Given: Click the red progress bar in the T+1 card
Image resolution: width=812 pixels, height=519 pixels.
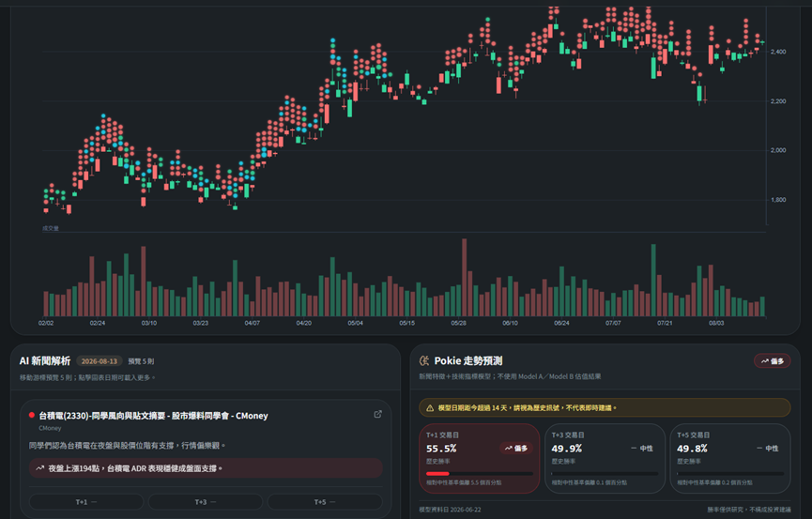Looking at the screenshot, I should 437,473.
